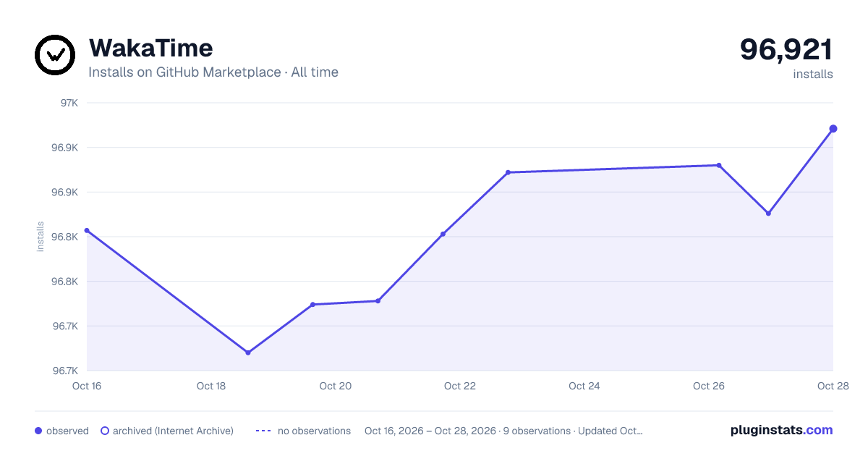The height and width of the screenshot is (456, 868).
Task: Click the Oct 22 x-axis label
Action: click(460, 386)
